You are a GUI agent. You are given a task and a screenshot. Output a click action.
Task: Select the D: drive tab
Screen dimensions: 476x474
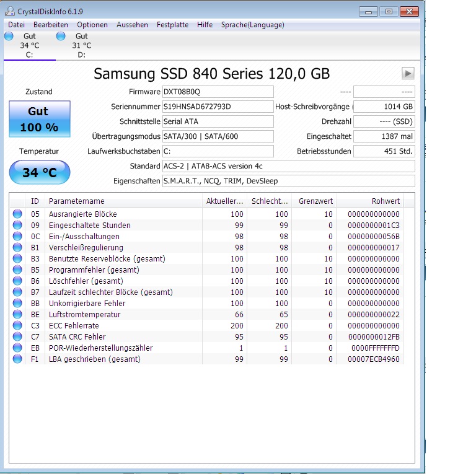[x=82, y=45]
